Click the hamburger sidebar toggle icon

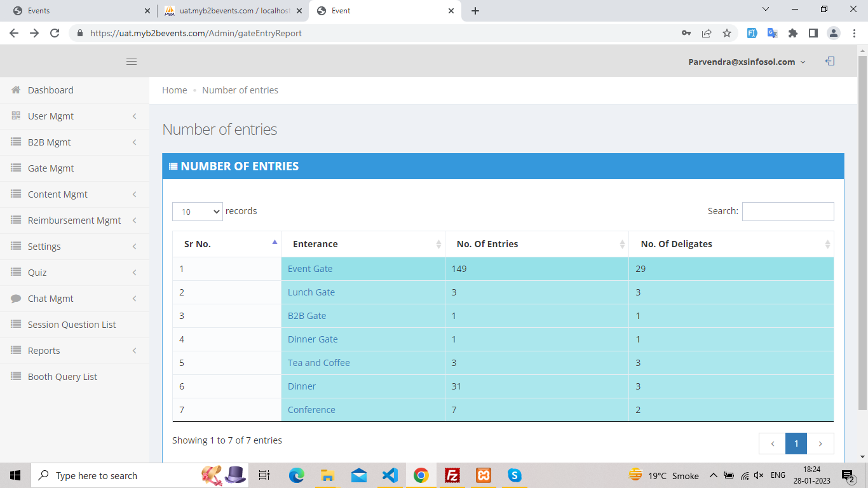click(x=132, y=62)
